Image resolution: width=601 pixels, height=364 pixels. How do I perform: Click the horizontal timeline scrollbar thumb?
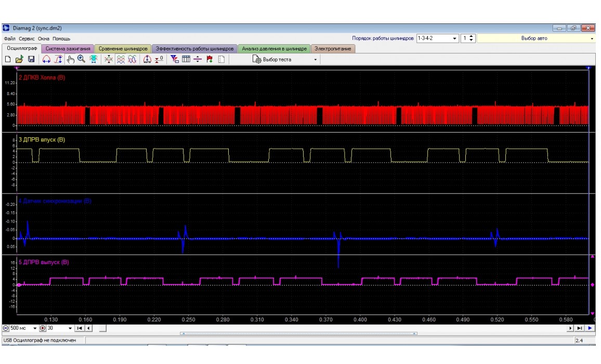pos(102,329)
